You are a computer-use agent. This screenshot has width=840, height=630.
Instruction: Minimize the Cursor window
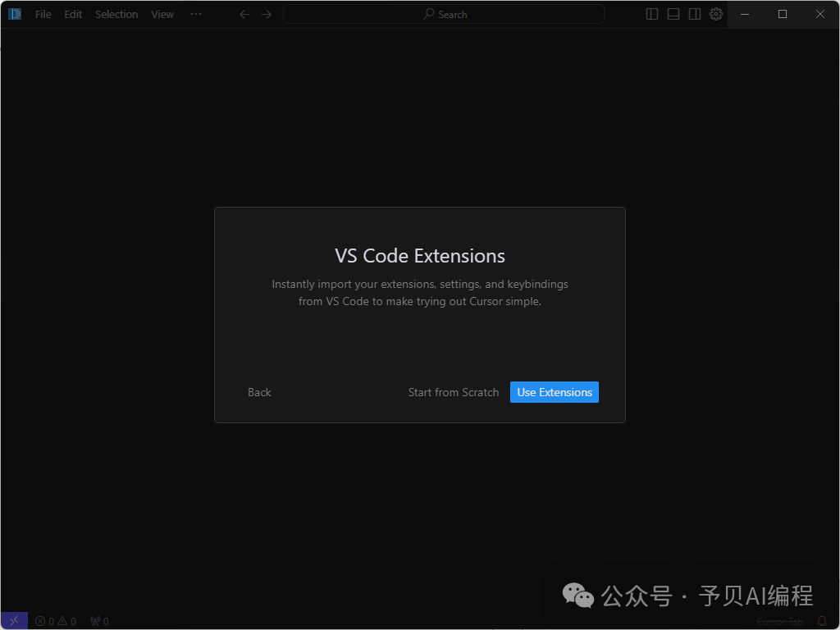pos(745,15)
